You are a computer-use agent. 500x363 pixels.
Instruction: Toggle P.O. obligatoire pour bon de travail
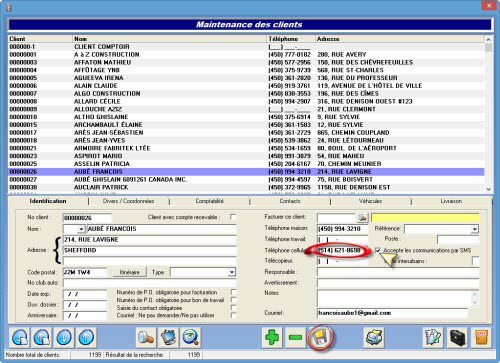click(x=233, y=300)
